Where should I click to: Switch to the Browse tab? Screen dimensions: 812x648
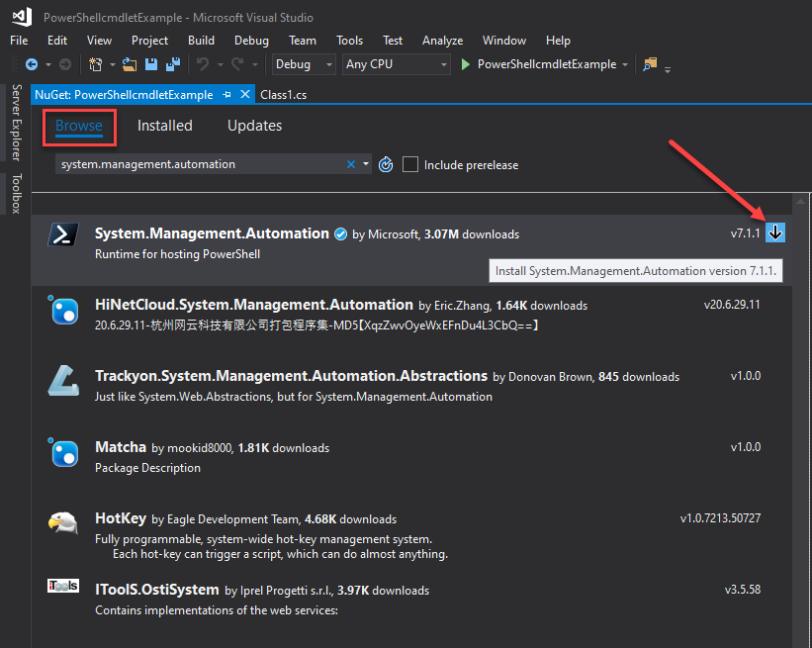79,126
